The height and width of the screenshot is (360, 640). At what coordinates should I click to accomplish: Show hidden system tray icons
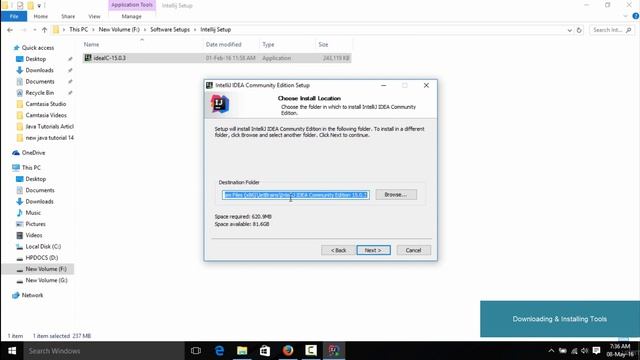pos(551,351)
